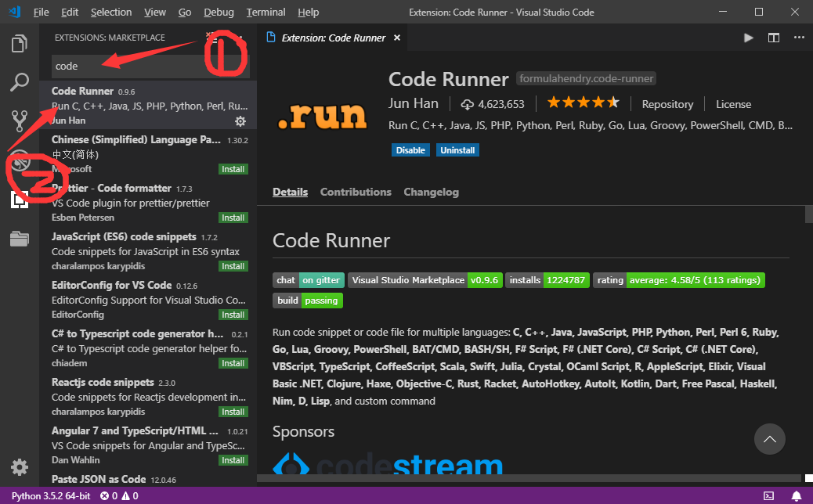Viewport: 813px width, 504px height.
Task: Open the Manage gear menu at bottom left
Action: (20, 467)
